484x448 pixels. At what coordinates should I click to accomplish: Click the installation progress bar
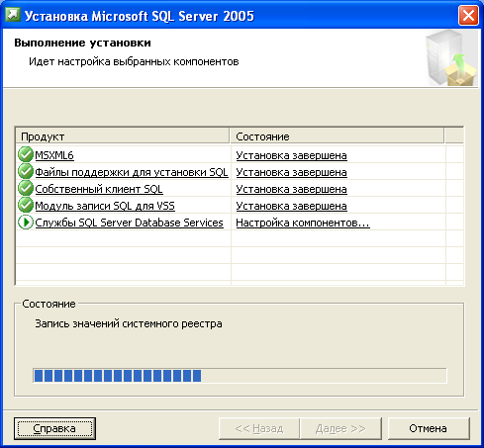tap(240, 376)
